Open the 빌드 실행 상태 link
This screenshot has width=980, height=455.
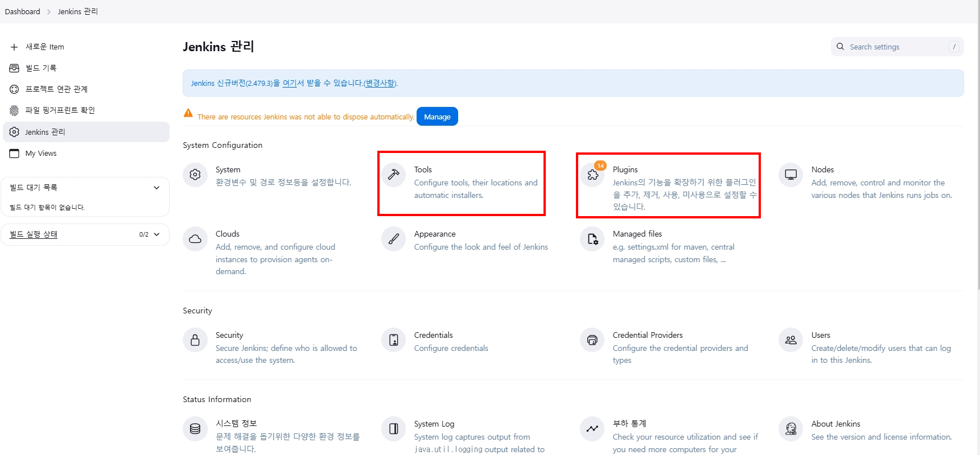[34, 234]
